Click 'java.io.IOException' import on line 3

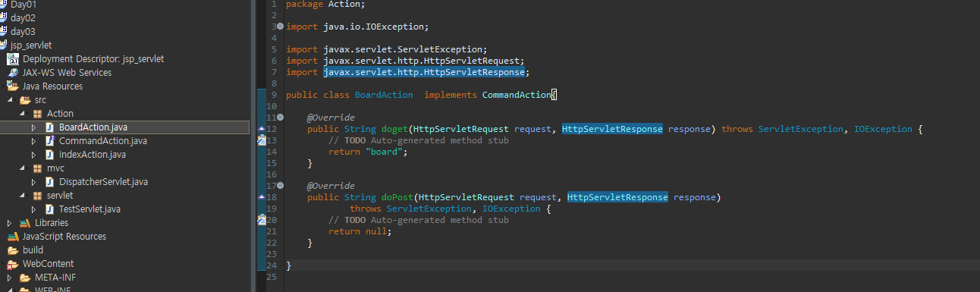tap(373, 27)
